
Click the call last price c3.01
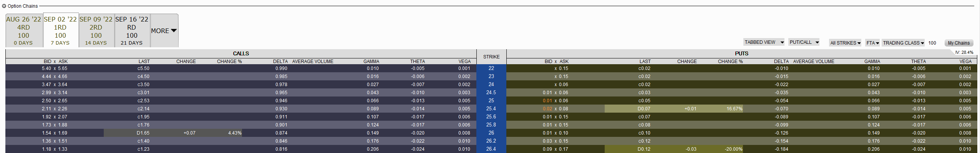pos(143,93)
